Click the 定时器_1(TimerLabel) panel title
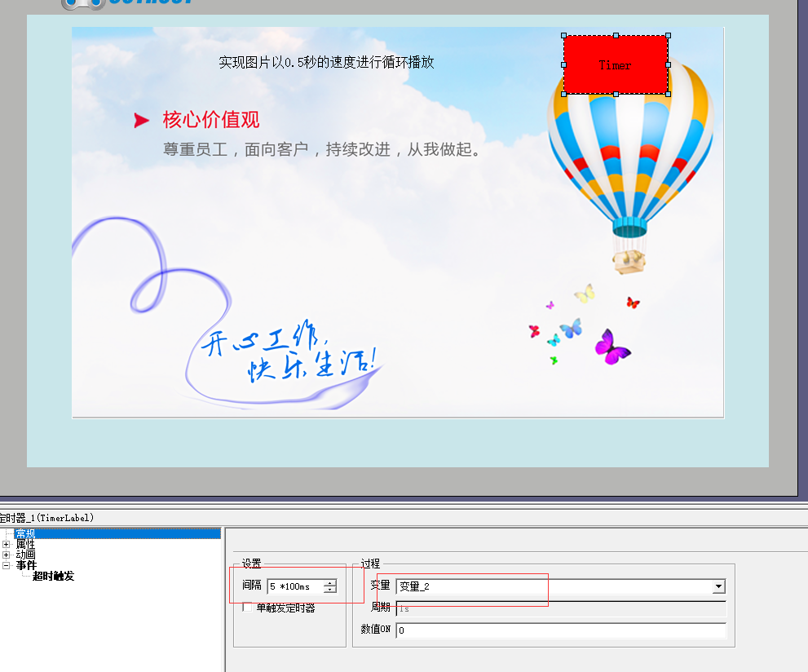 47,518
